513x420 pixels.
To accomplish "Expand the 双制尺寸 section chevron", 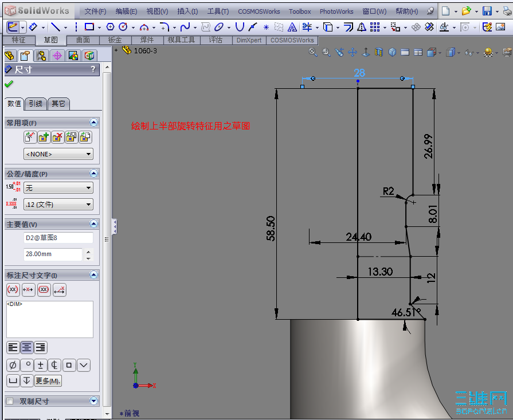I will [x=93, y=401].
